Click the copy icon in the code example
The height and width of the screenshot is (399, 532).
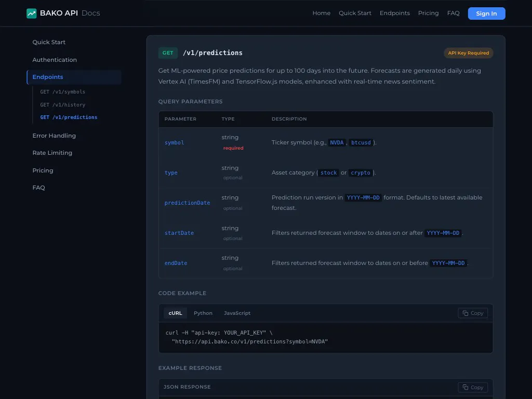point(465,313)
